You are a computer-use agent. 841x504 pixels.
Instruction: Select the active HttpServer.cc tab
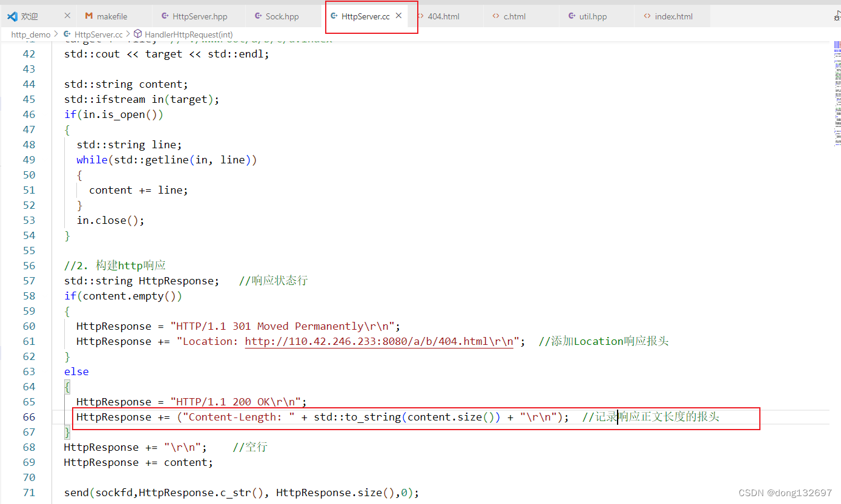365,16
